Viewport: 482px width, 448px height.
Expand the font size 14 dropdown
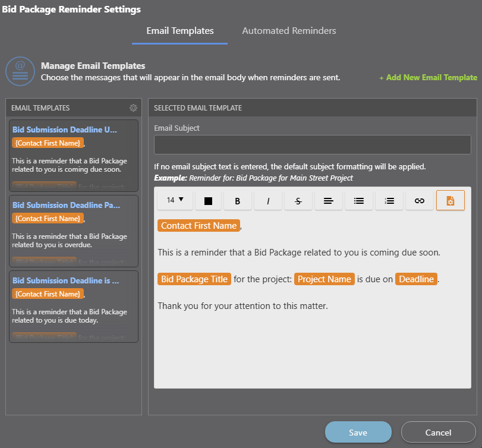(x=175, y=200)
